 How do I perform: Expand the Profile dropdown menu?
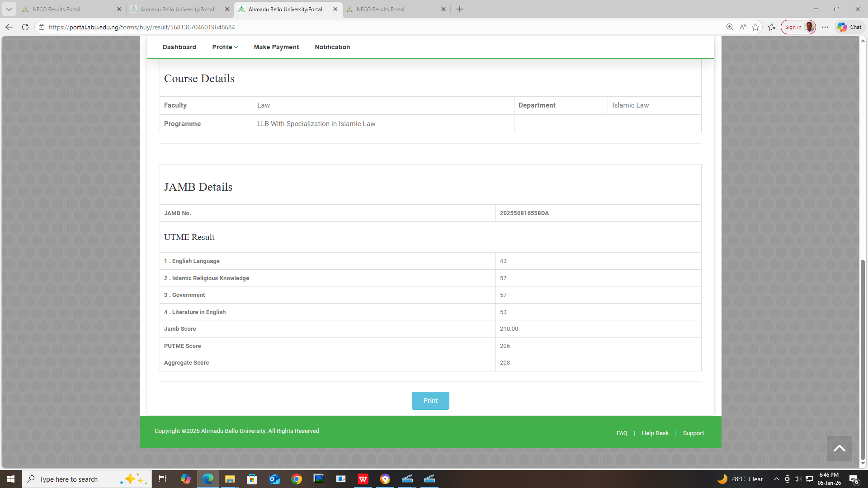[x=225, y=47]
